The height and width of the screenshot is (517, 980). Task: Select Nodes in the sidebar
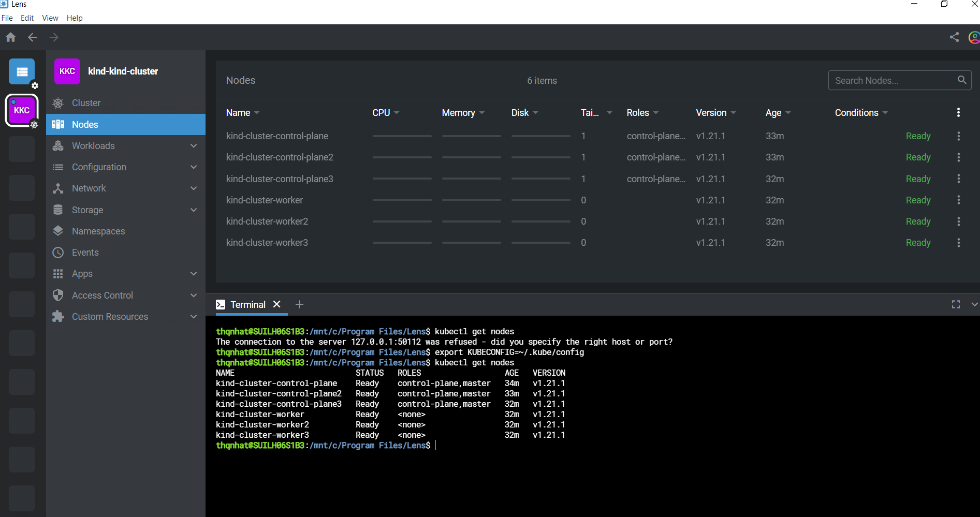126,125
